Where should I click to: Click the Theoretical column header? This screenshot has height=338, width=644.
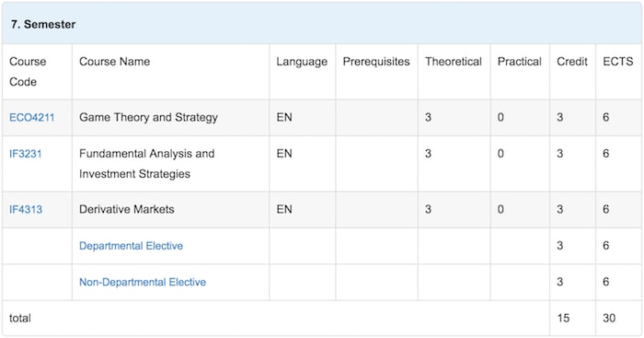pos(454,62)
